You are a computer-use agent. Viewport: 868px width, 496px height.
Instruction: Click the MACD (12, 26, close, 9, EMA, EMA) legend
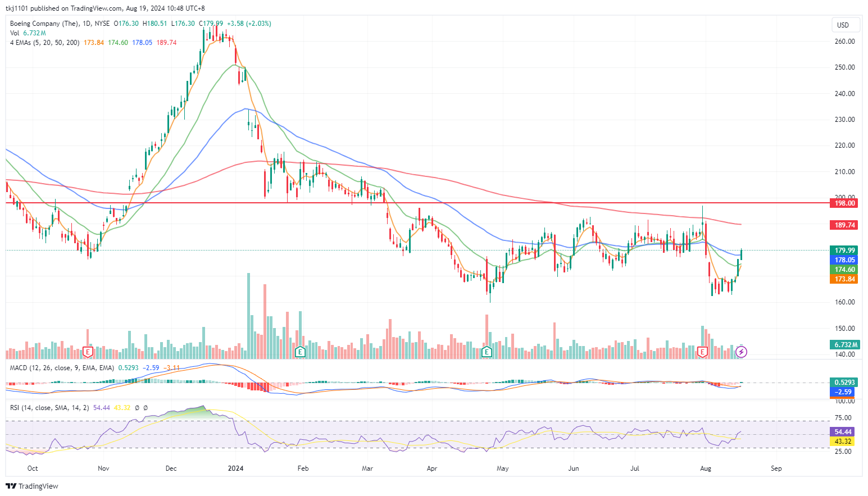coord(62,368)
